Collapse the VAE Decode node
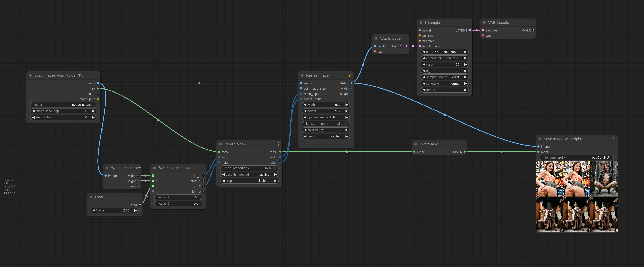The width and height of the screenshot is (644, 267). coord(484,23)
